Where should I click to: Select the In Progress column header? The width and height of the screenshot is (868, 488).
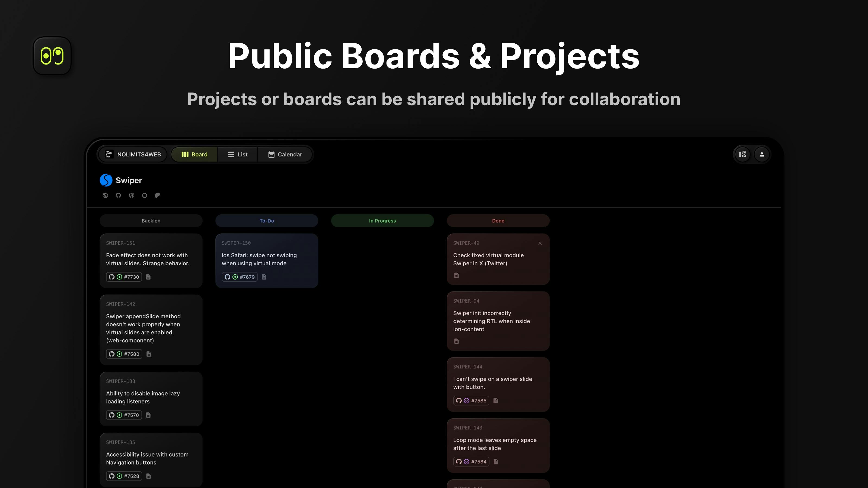click(x=382, y=221)
